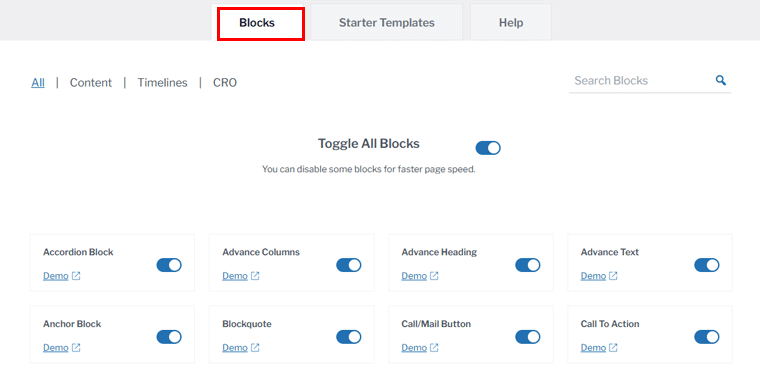Image resolution: width=760 pixels, height=369 pixels.
Task: Open Call/Mail Button demo external-link icon
Action: pyautogui.click(x=434, y=348)
